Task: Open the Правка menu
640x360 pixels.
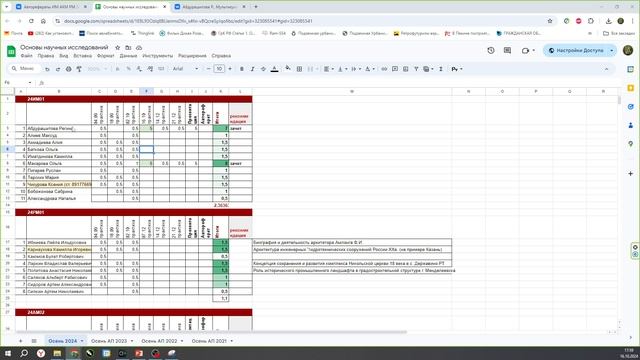Action: pos(46,56)
